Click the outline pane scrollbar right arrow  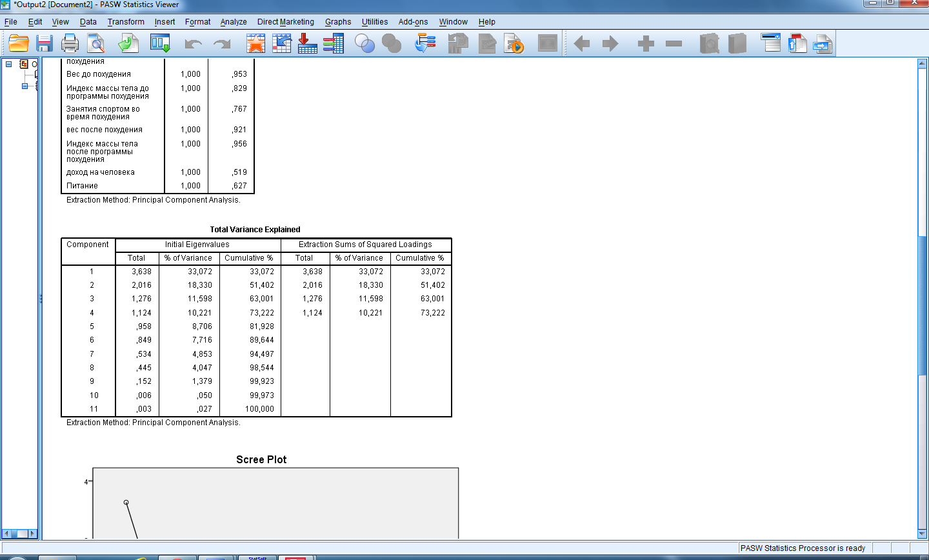pos(33,534)
